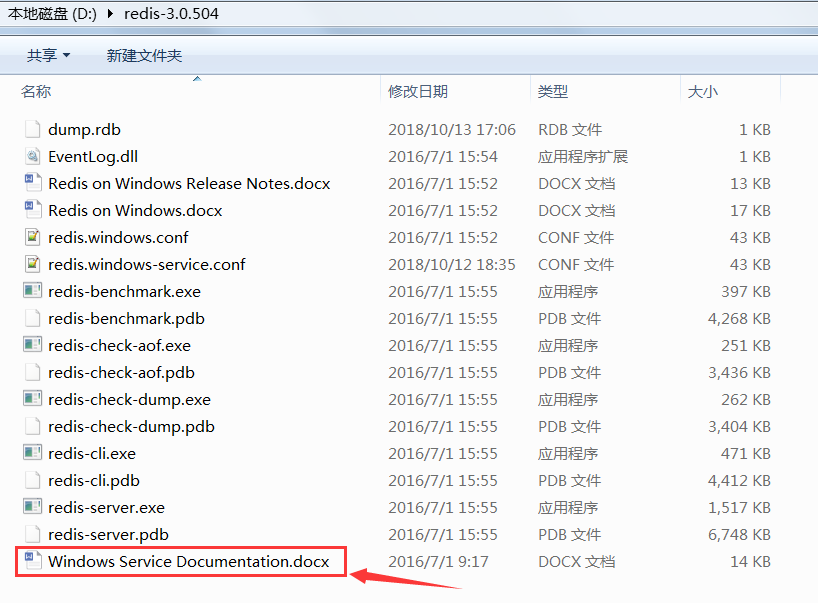Image resolution: width=818 pixels, height=603 pixels.
Task: Select the redis-check-aof.pdb file name
Action: coord(122,373)
